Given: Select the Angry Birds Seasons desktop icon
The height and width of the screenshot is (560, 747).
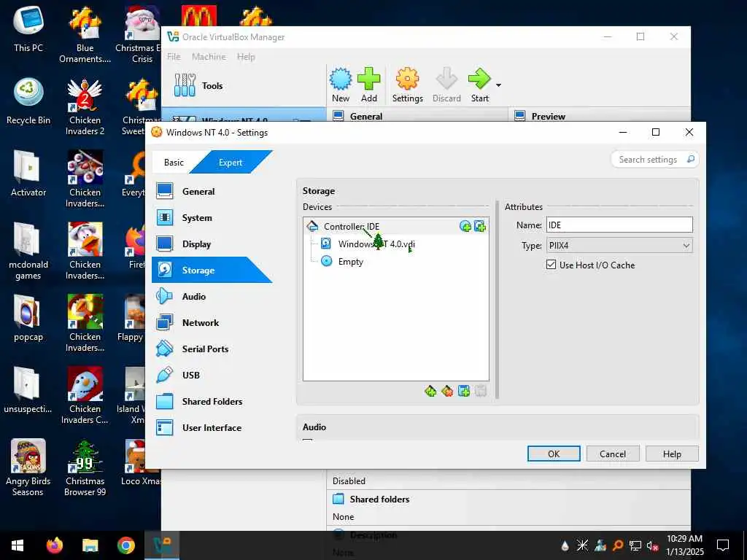Looking at the screenshot, I should click(x=28, y=467).
